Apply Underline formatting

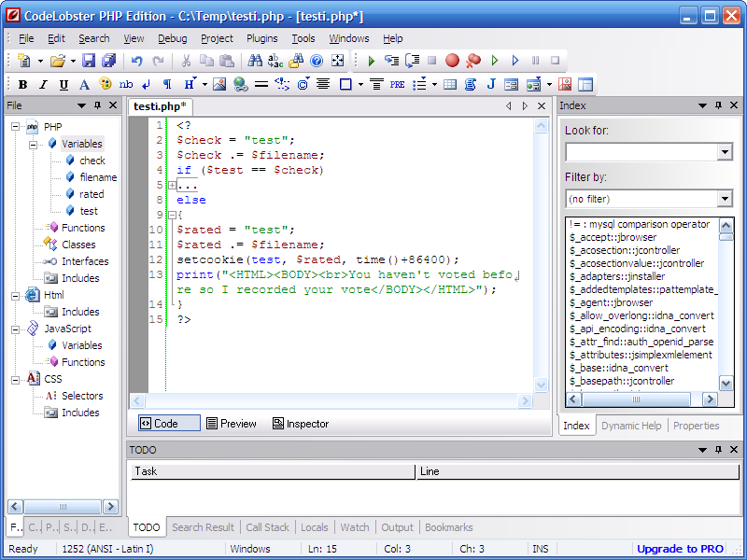63,85
